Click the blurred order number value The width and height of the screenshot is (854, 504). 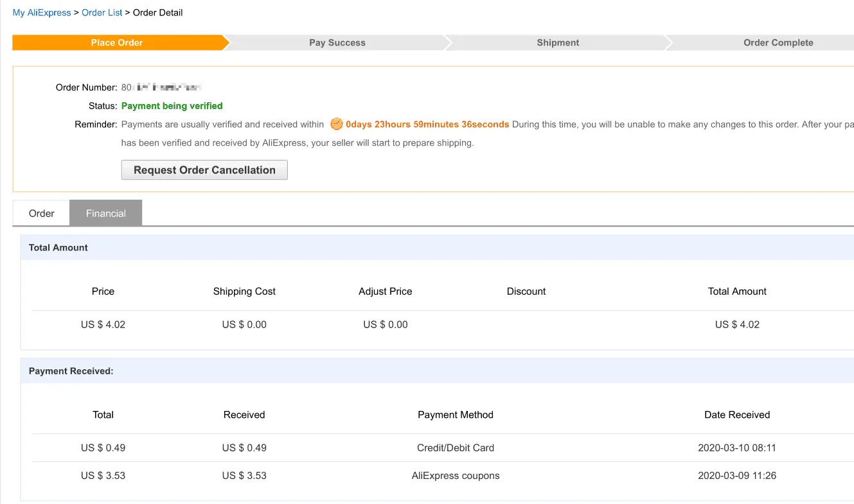coord(162,87)
